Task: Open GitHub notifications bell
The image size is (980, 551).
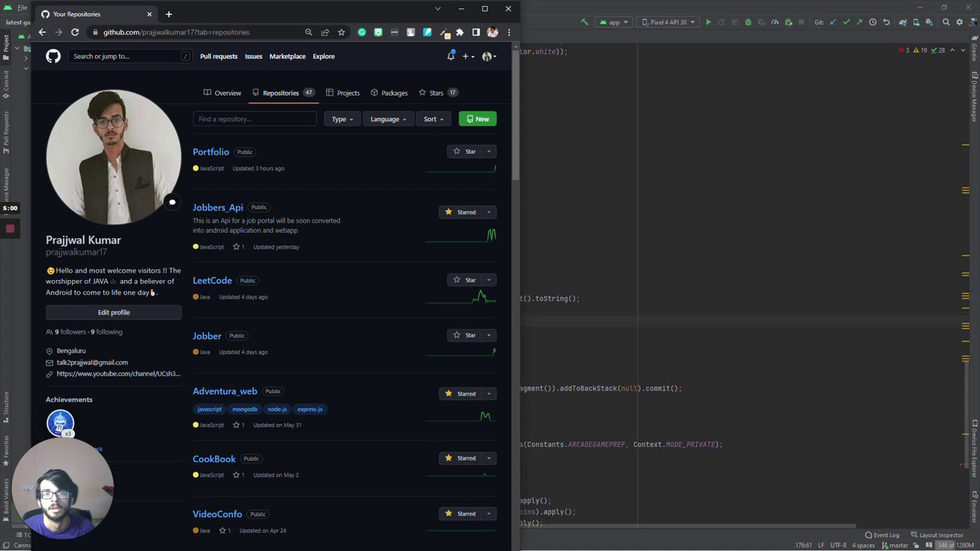Action: click(x=450, y=56)
